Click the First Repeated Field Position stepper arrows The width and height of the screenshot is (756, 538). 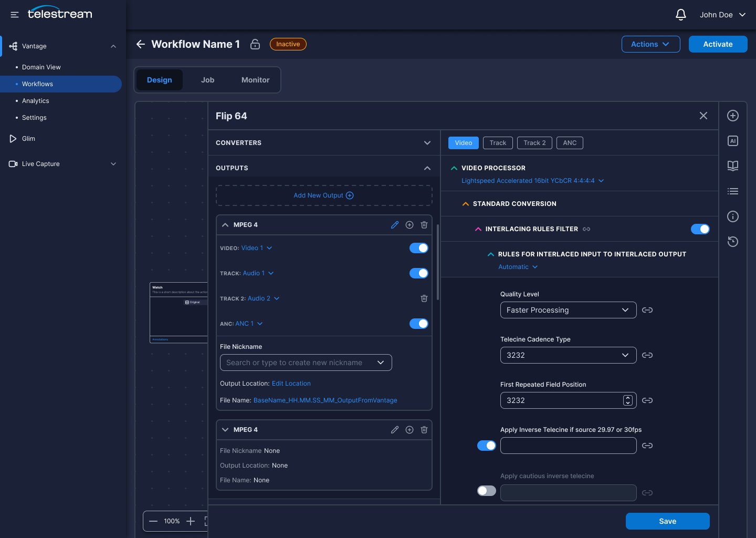click(628, 400)
